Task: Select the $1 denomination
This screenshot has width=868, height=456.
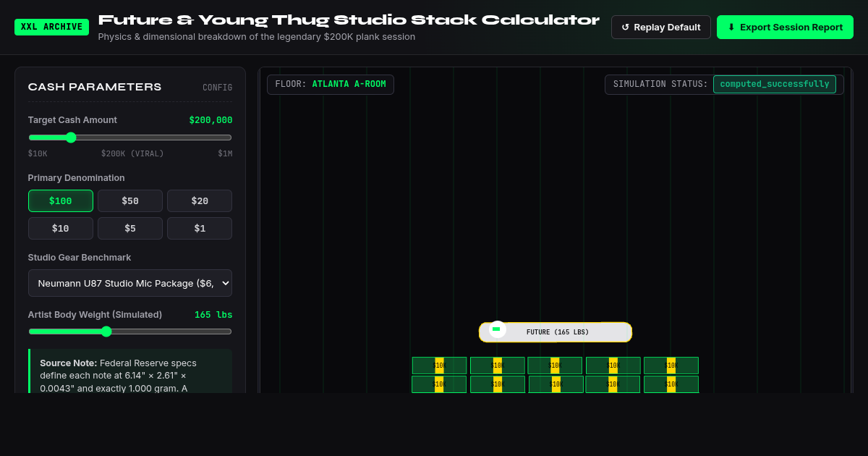Action: pos(200,228)
